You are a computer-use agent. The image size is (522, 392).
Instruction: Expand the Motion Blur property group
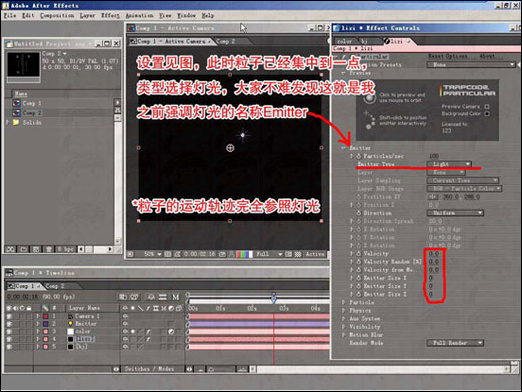point(343,335)
